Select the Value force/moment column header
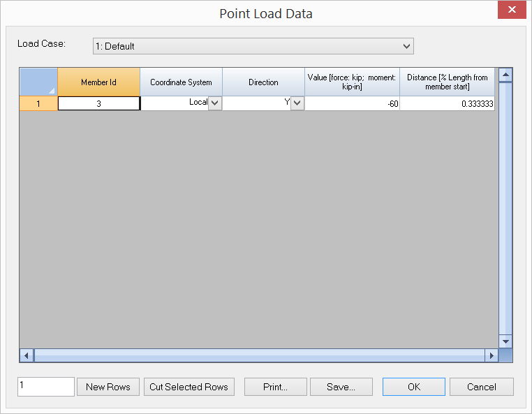Screen dimensions: 532x414 point(352,82)
